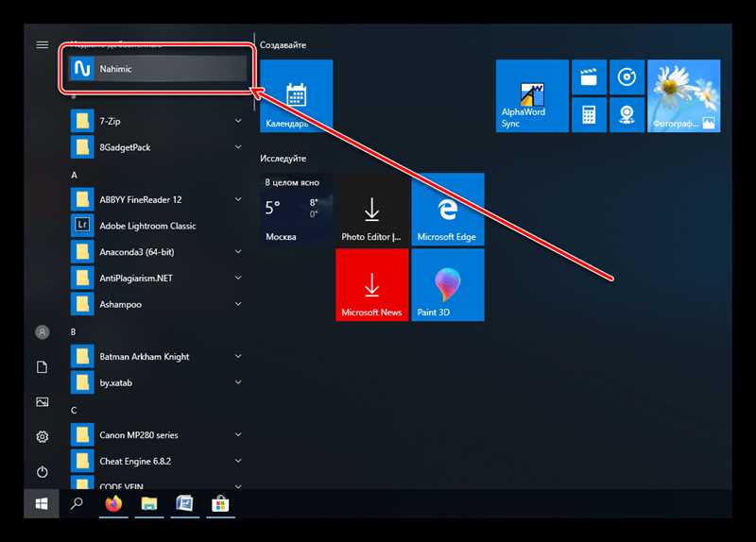Click the letter B section header
756x542 pixels.
tap(74, 332)
